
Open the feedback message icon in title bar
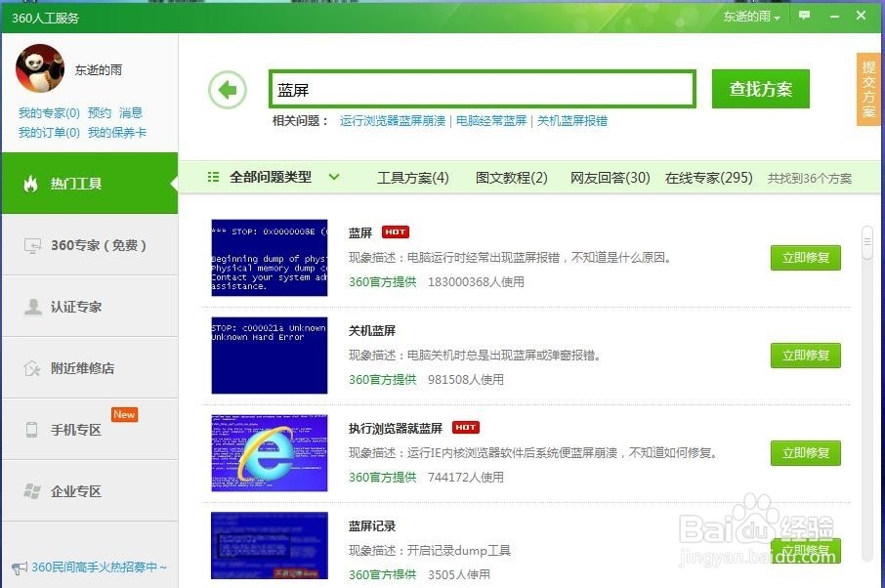804,16
